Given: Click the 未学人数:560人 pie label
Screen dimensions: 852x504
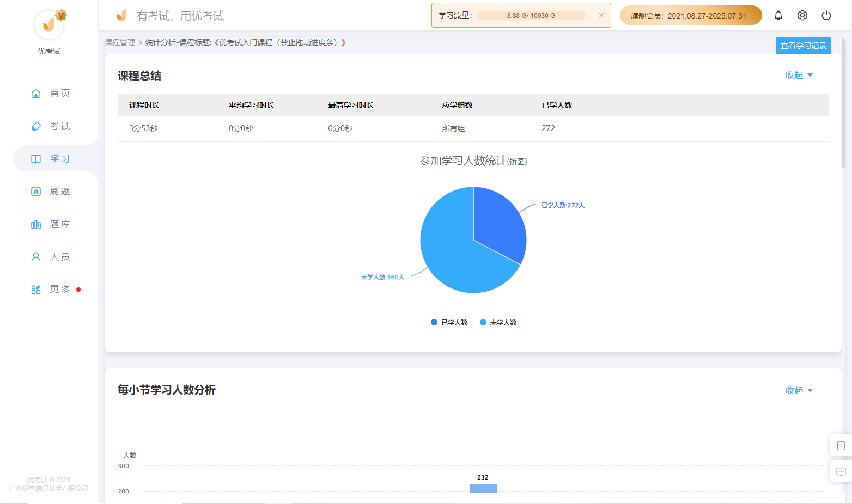Looking at the screenshot, I should tap(382, 277).
